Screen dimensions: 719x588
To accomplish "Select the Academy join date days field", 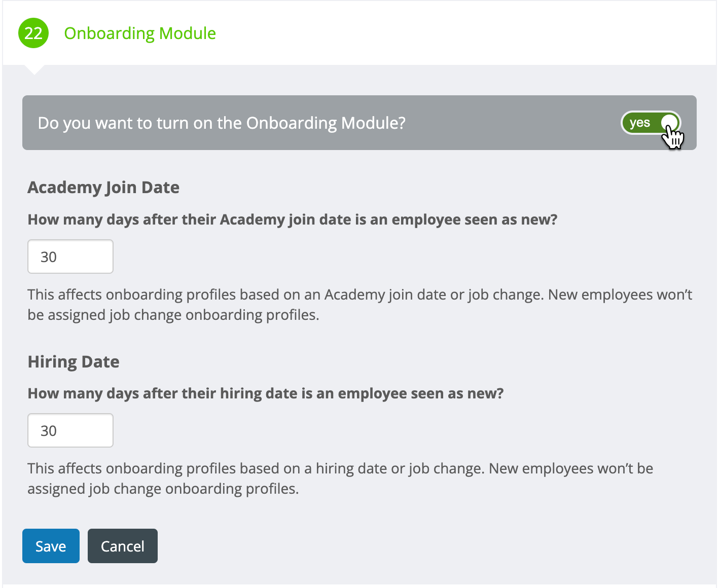I will tap(70, 256).
